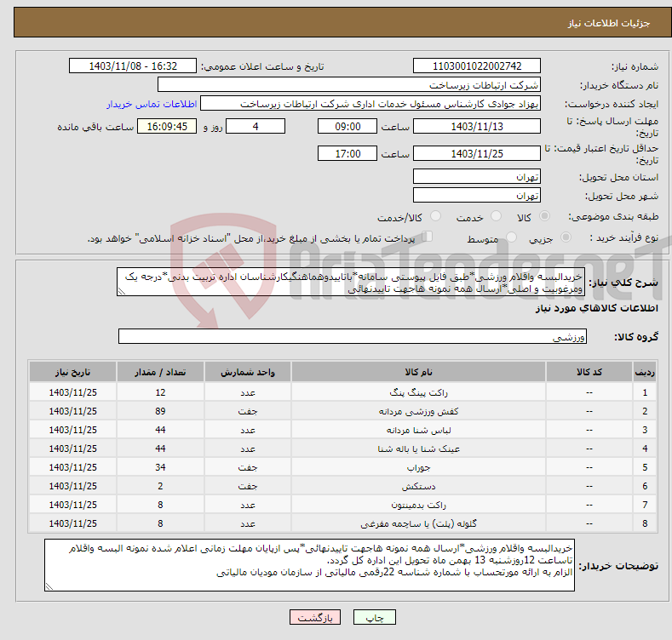Click the تعداد / مقدار column header
The height and width of the screenshot is (640, 672).
tap(160, 372)
